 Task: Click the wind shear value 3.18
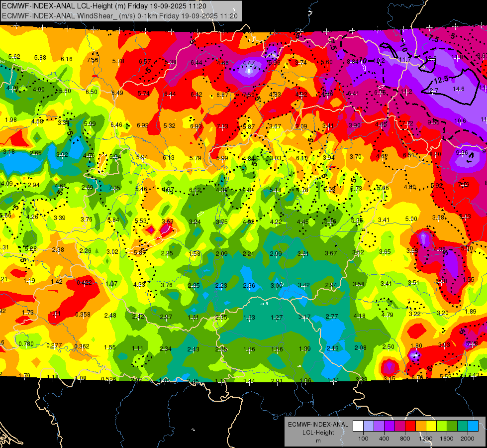pos(8,152)
